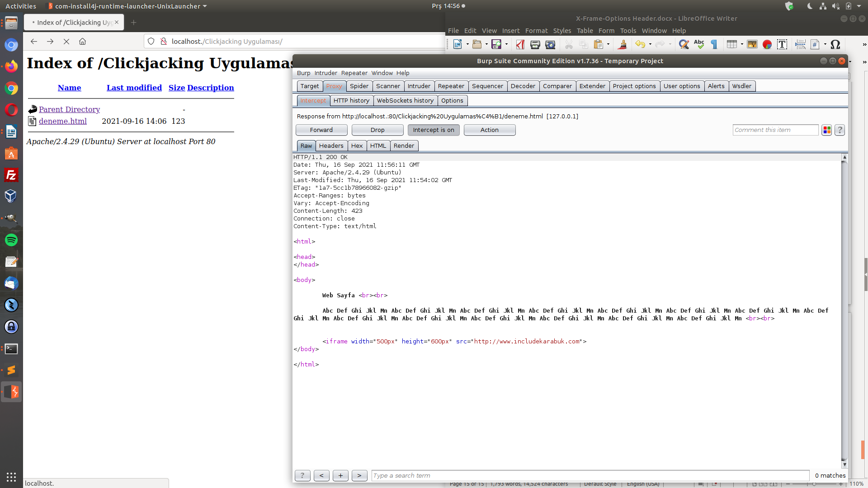This screenshot has height=488, width=868.
Task: Insert field icon in Writer toolbar
Action: [815, 44]
